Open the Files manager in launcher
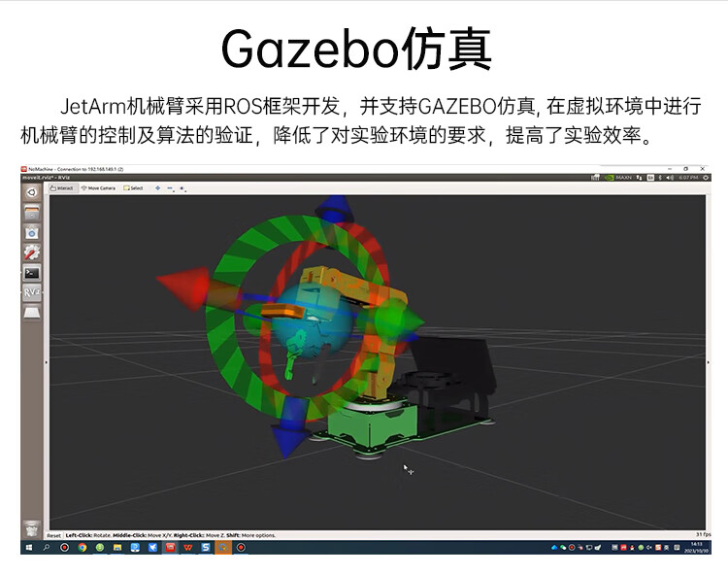The image size is (728, 575). point(31,212)
